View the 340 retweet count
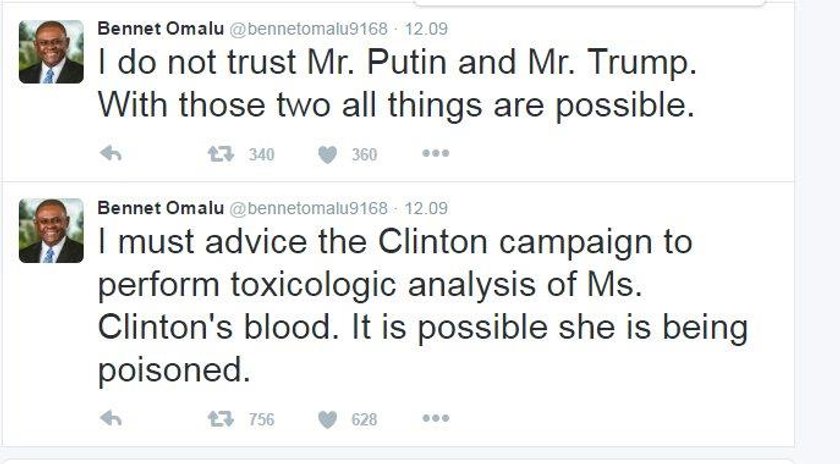The width and height of the screenshot is (840, 464). point(261,155)
